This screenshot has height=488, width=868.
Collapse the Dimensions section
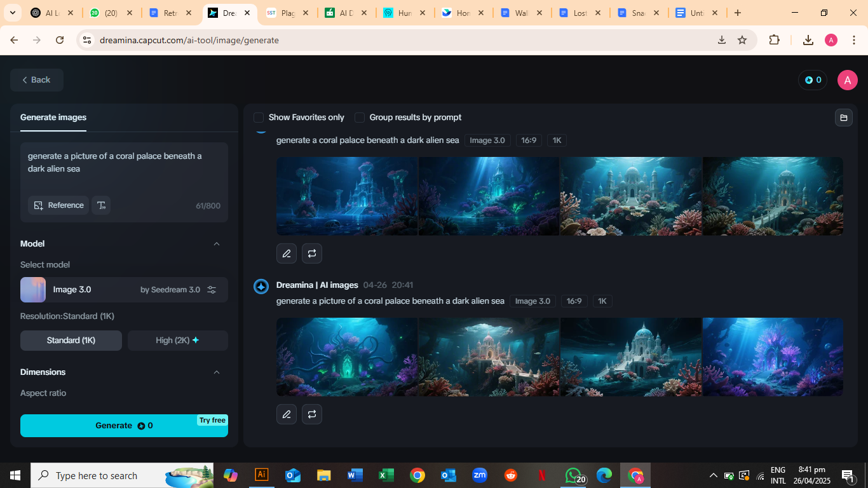217,372
